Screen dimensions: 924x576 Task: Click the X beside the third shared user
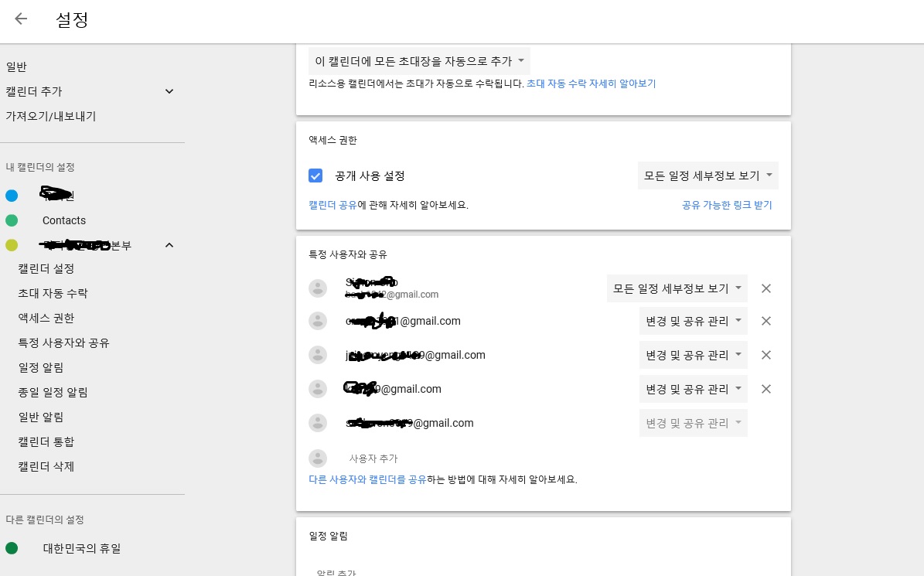point(766,355)
